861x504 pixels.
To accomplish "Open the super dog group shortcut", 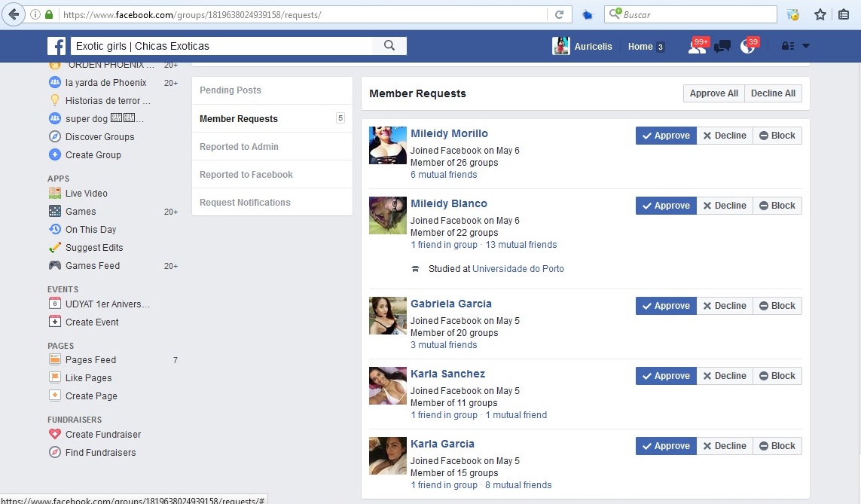I will (105, 118).
